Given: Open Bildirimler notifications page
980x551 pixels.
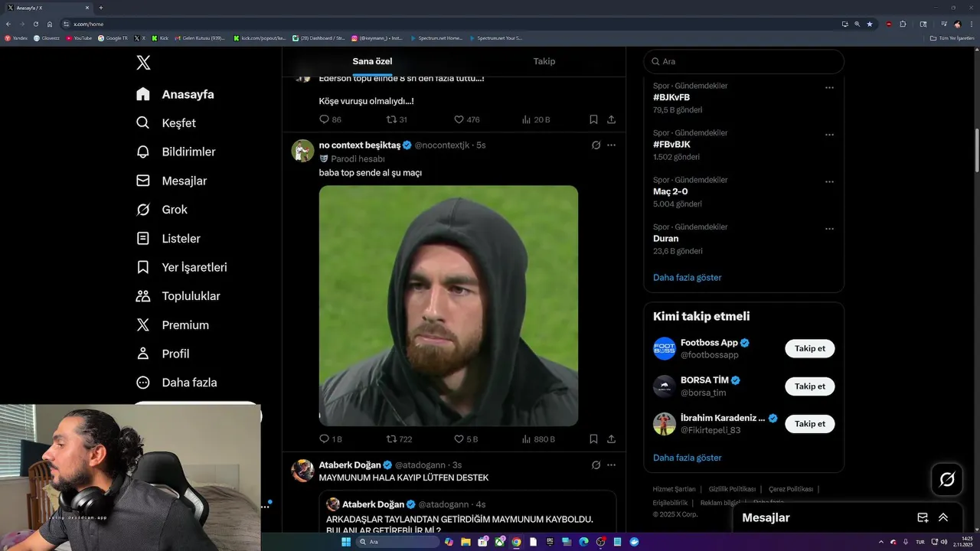Looking at the screenshot, I should (x=176, y=152).
